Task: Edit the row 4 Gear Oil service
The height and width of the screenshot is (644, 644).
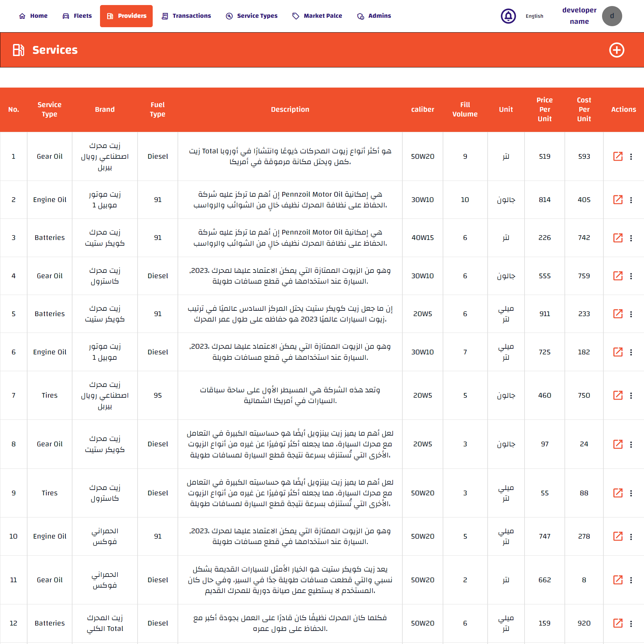Action: click(x=617, y=276)
